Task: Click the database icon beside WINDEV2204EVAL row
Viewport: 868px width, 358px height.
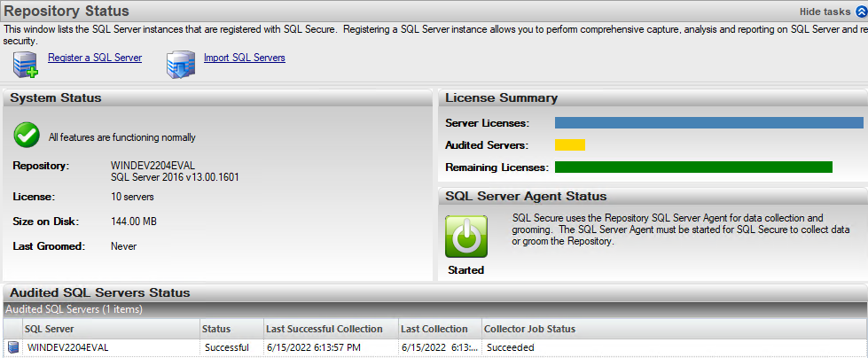Action: pyautogui.click(x=13, y=347)
